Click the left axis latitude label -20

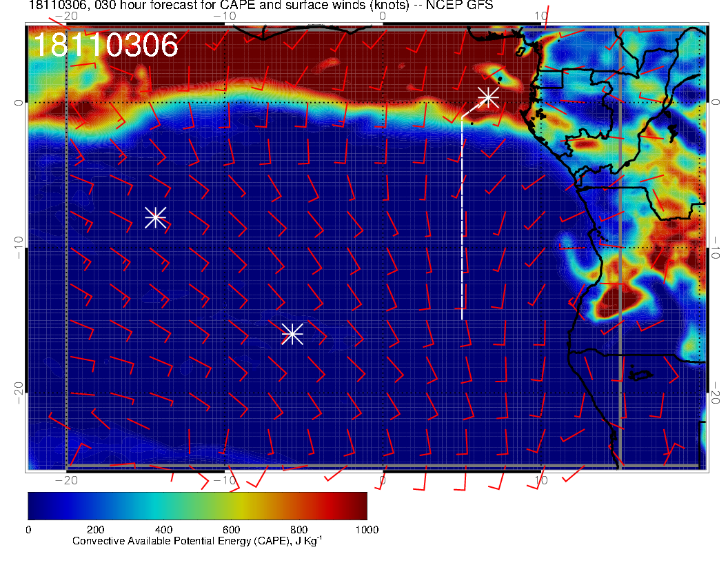tap(18, 393)
